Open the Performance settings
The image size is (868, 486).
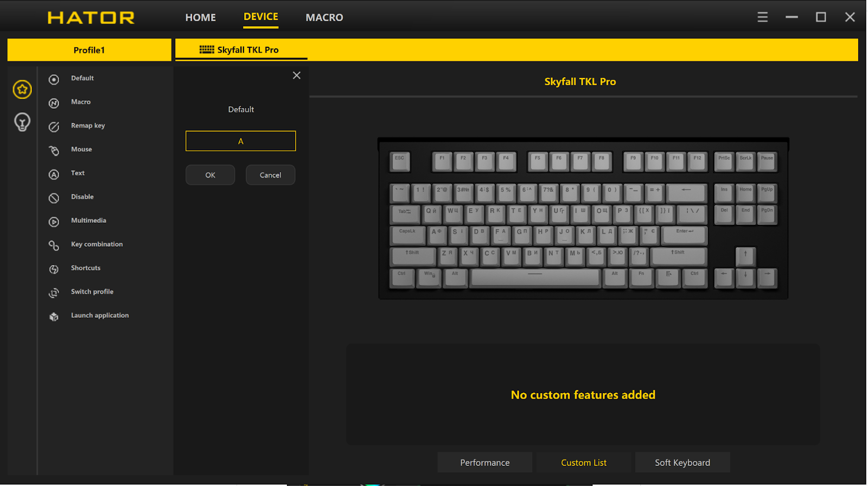[x=485, y=463]
